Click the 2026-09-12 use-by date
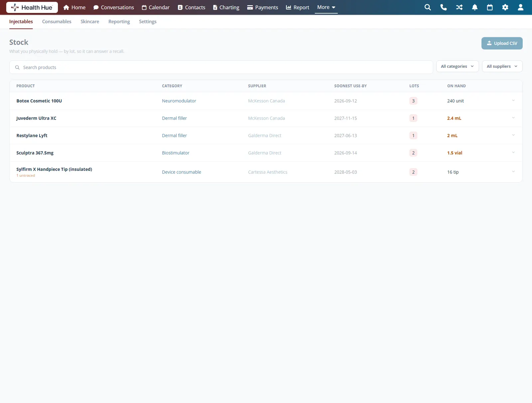Viewport: 532px width, 403px height. tap(345, 101)
